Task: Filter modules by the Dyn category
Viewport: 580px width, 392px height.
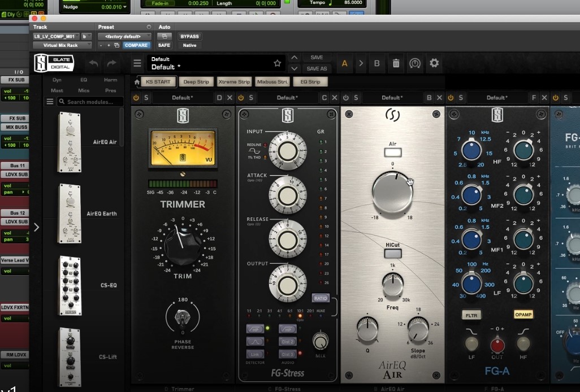Action: (57, 80)
